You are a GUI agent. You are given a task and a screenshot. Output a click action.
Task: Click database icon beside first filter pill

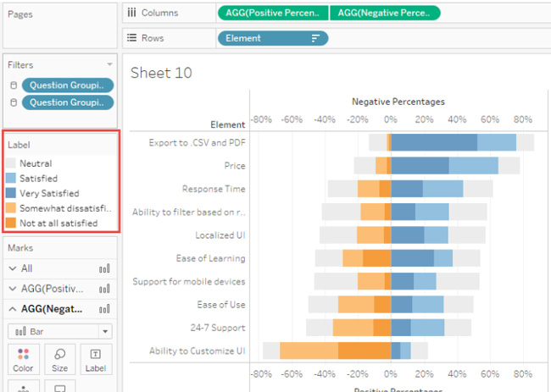pos(13,85)
